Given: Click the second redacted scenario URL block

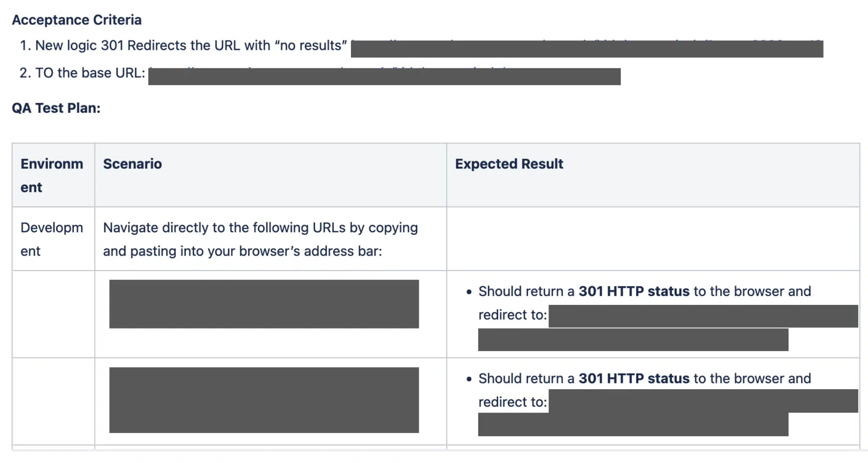Looking at the screenshot, I should pos(264,400).
